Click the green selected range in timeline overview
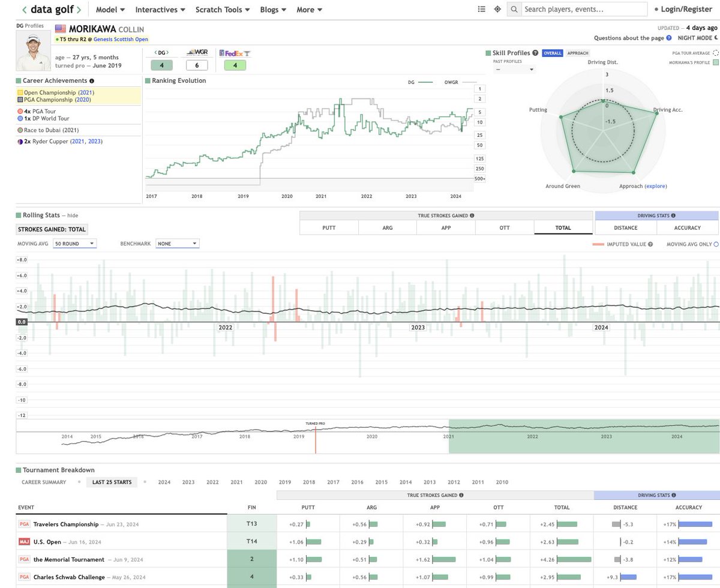Image resolution: width=720 pixels, height=588 pixels. click(x=584, y=436)
